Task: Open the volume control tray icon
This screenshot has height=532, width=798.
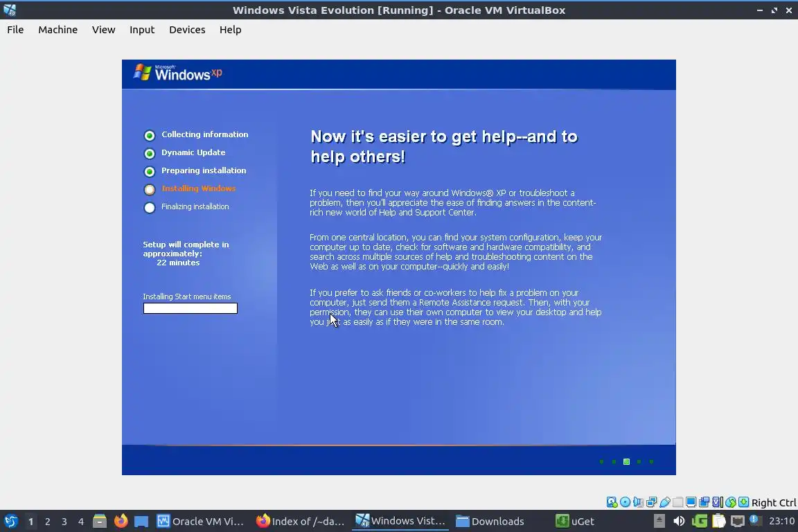Action: point(679,522)
